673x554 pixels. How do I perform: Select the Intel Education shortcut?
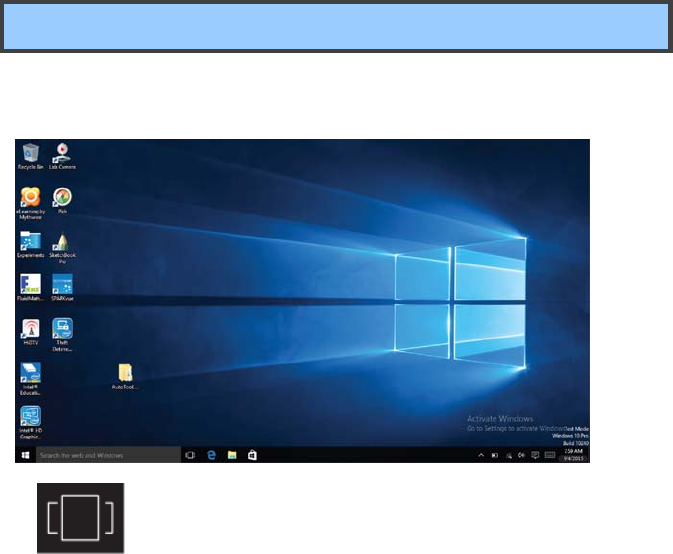point(30,379)
